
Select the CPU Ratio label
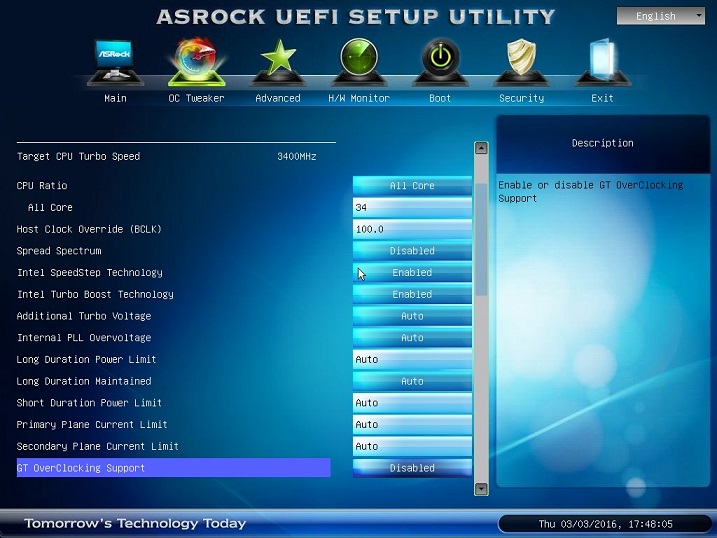point(42,186)
